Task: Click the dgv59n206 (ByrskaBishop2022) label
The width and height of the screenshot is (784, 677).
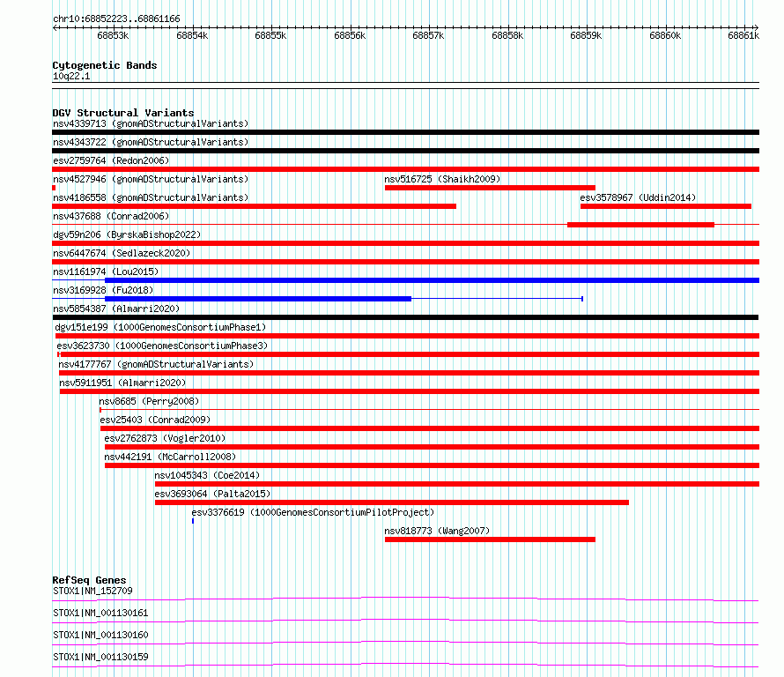Action: tap(127, 234)
